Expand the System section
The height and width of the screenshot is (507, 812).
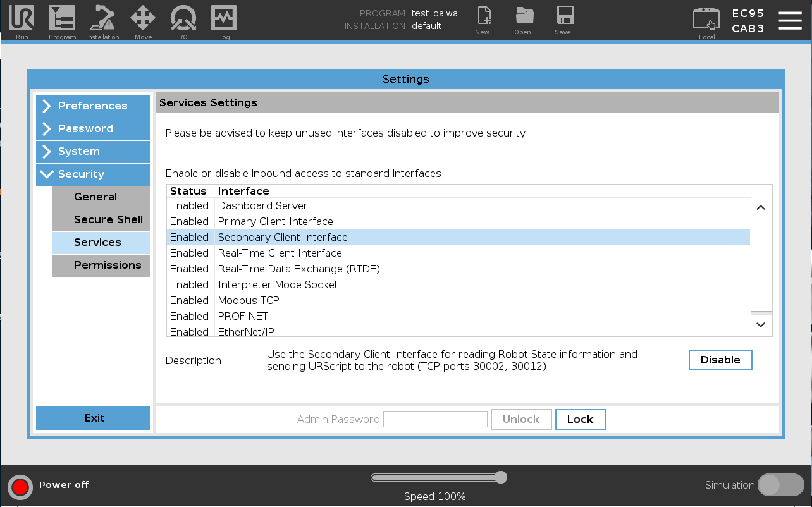pos(92,152)
